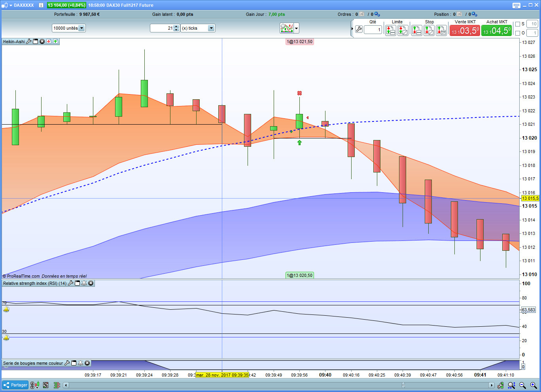541x392 pixels.
Task: Open the 10000 unités dropdown
Action: click(68, 28)
